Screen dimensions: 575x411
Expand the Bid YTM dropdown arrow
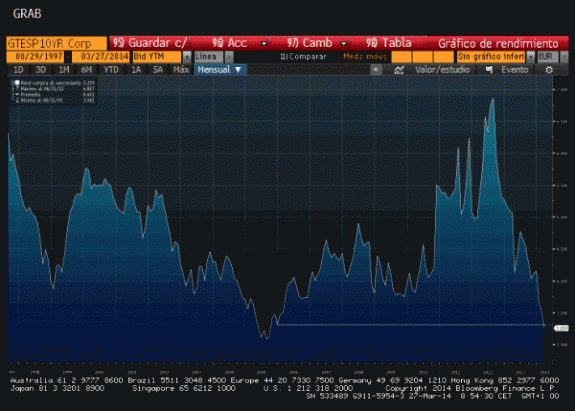point(187,57)
